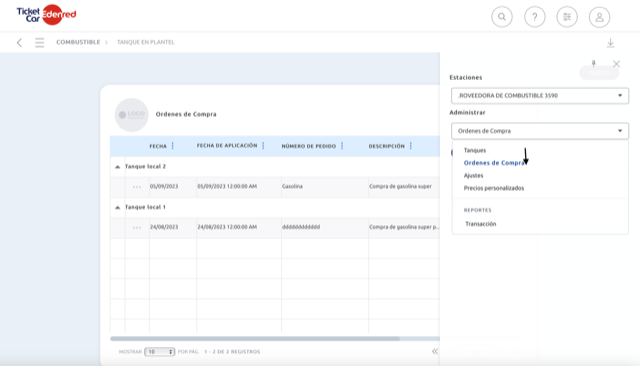Open FECHA column options menu
640x366 pixels.
173,146
